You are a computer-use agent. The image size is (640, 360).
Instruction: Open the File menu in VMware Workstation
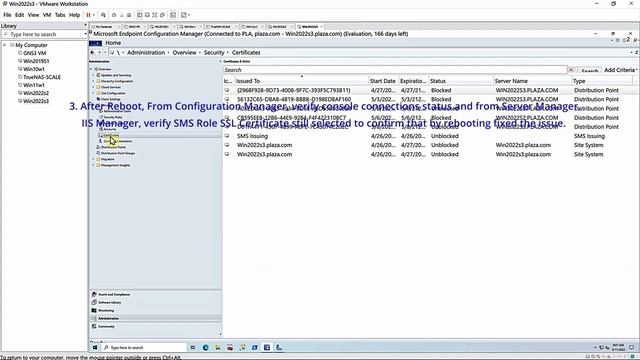(x=7, y=15)
